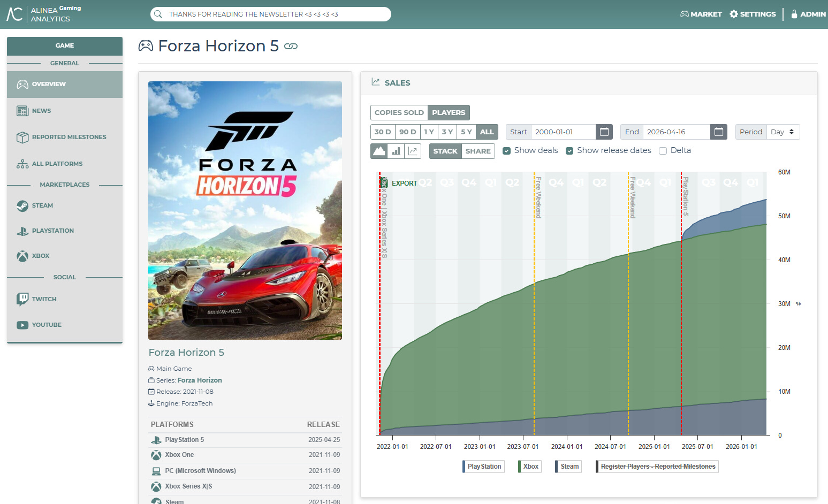Open Reported Milestones in sidebar

click(65, 137)
